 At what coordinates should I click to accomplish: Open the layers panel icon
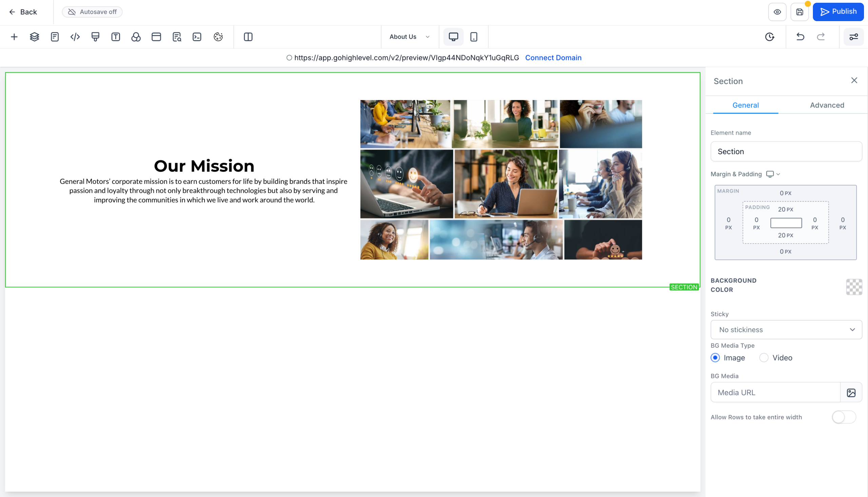pyautogui.click(x=34, y=37)
